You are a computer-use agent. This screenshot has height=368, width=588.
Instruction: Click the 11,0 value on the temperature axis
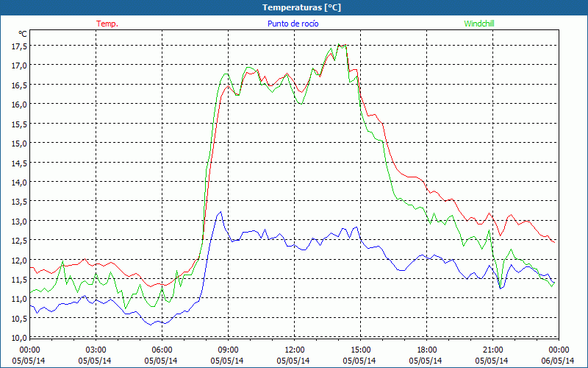point(20,299)
